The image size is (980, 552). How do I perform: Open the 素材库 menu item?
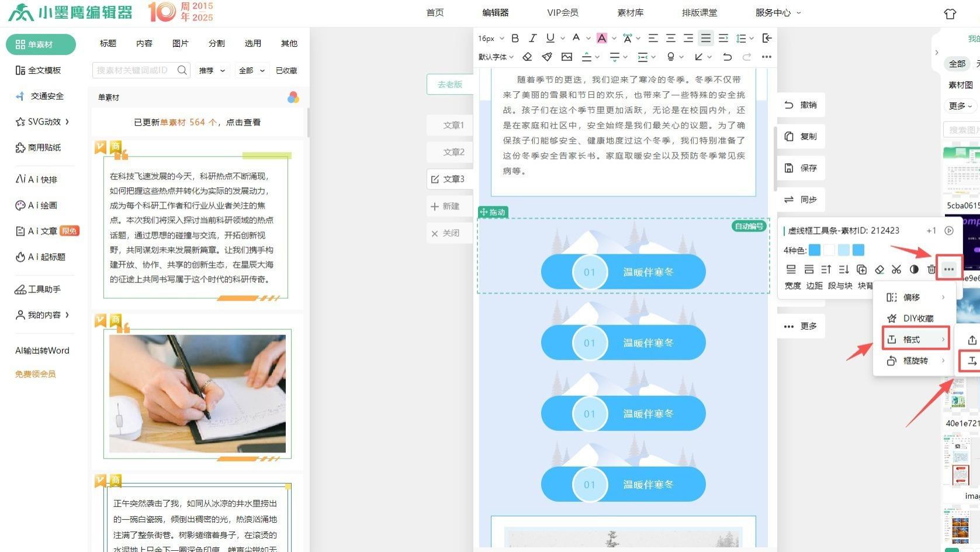point(630,12)
